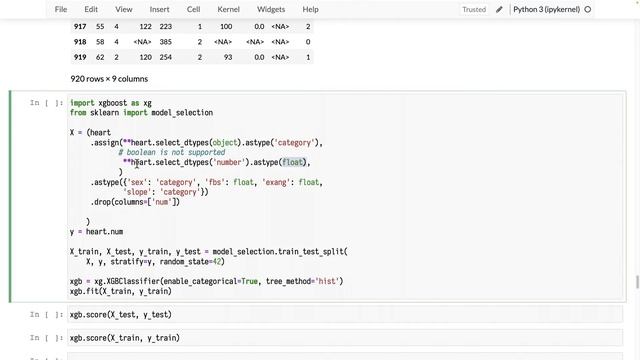Open the File menu
This screenshot has width=640, height=360.
[61, 9]
